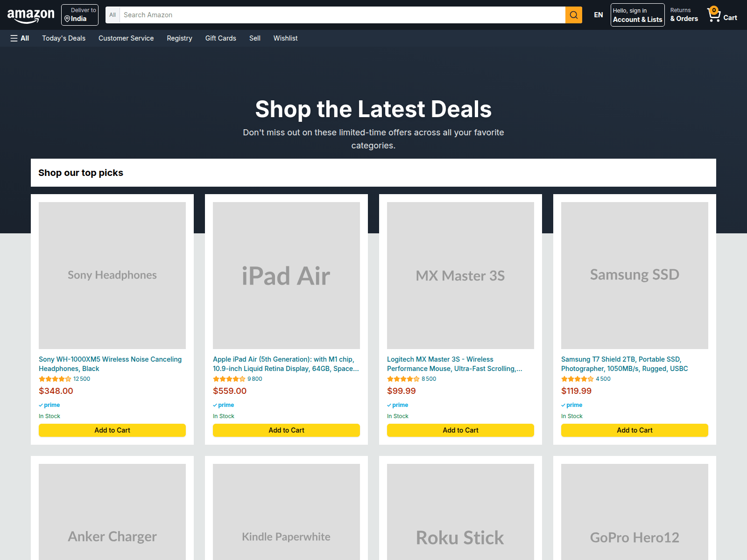Click the 4 500 ratings count
The image size is (747, 560).
[603, 379]
